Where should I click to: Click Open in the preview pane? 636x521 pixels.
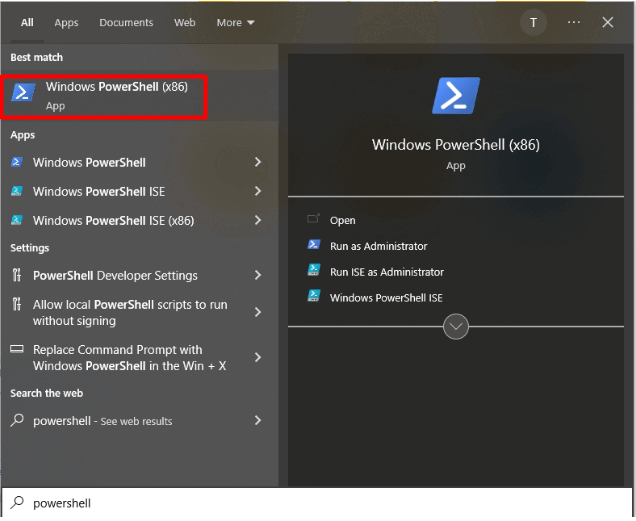(342, 220)
